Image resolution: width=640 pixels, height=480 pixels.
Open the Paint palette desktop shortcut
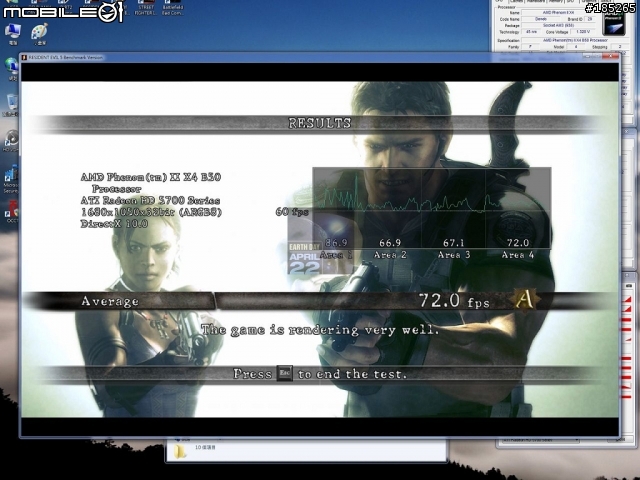tap(40, 33)
